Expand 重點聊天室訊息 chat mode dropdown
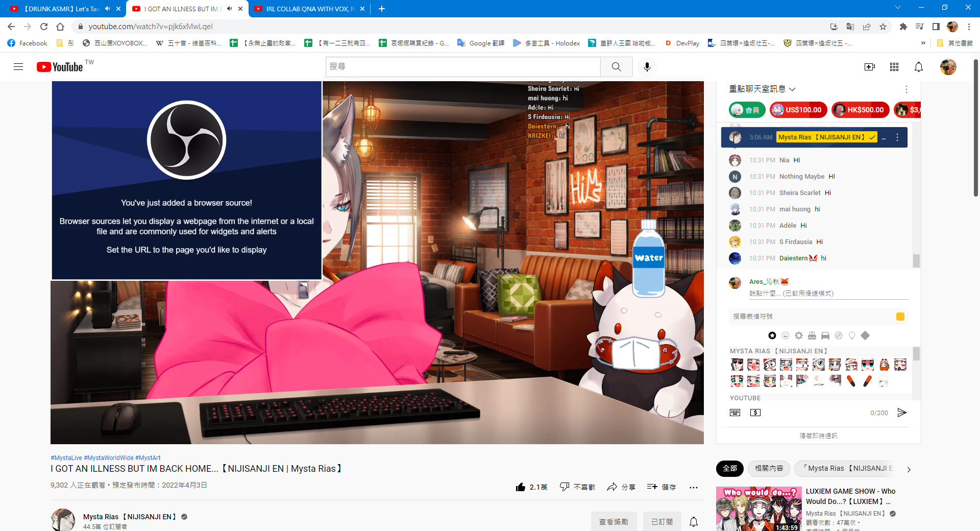The image size is (980, 531). (x=763, y=89)
